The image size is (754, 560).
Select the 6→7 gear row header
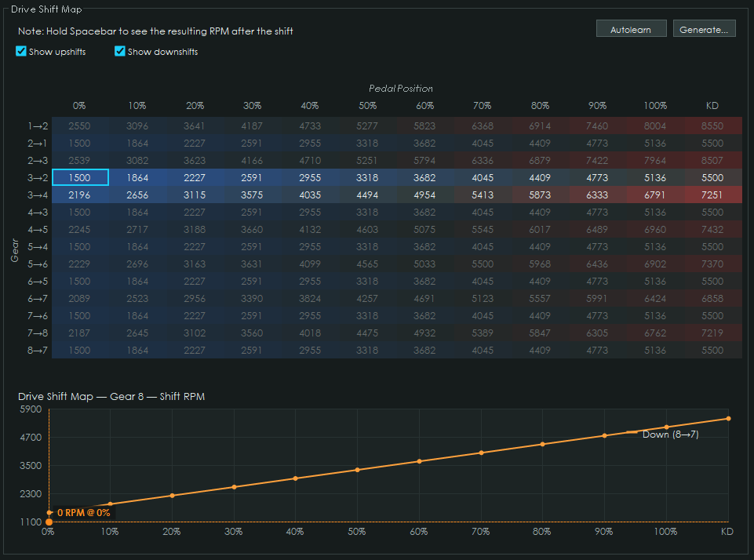pyautogui.click(x=38, y=299)
